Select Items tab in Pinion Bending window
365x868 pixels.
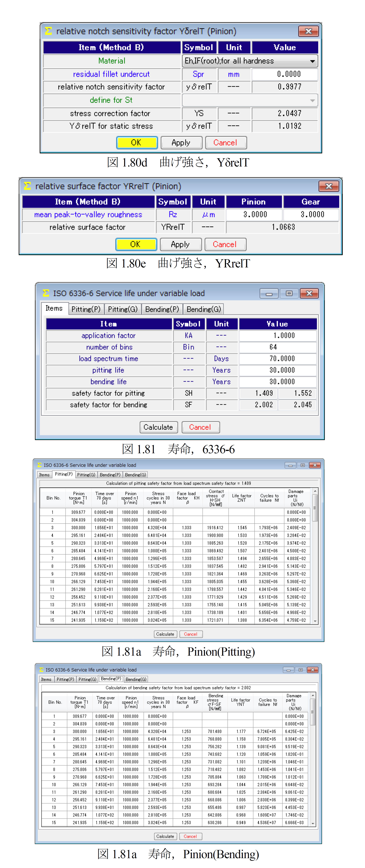tap(47, 679)
